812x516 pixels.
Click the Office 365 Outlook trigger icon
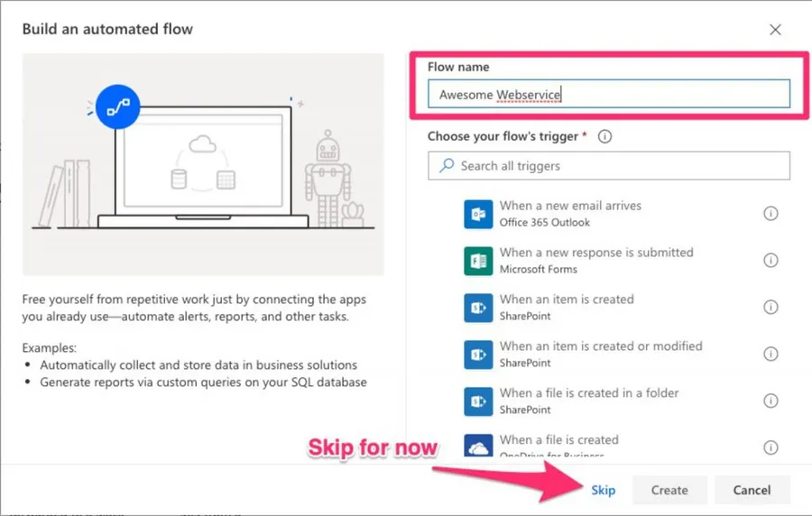(x=476, y=214)
